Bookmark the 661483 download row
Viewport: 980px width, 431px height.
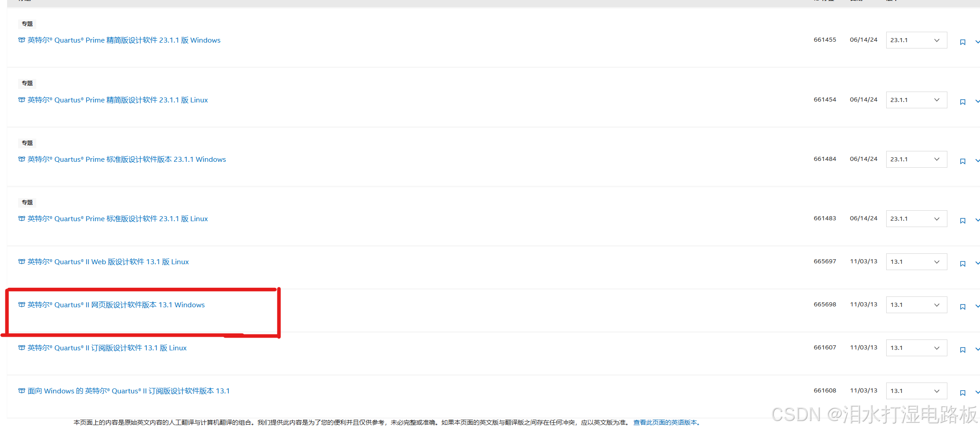coord(962,221)
